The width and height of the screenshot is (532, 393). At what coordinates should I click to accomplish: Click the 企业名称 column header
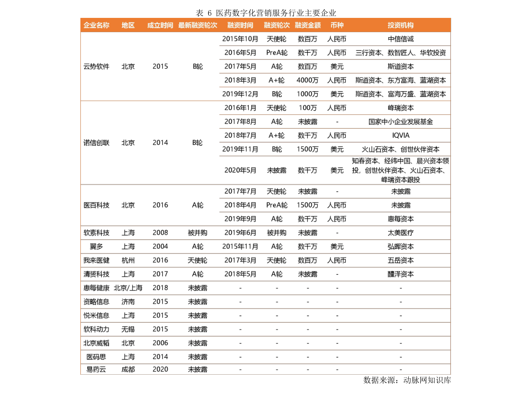(96, 25)
